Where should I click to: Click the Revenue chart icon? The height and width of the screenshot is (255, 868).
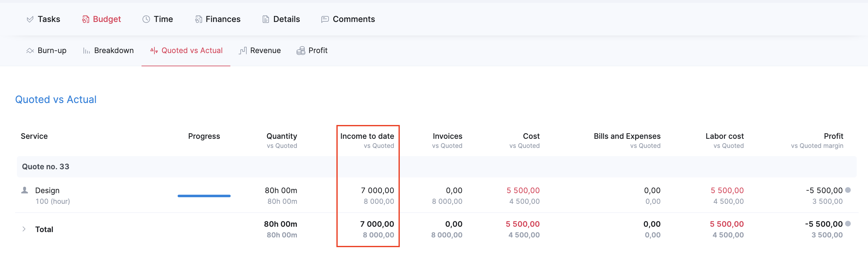[243, 51]
